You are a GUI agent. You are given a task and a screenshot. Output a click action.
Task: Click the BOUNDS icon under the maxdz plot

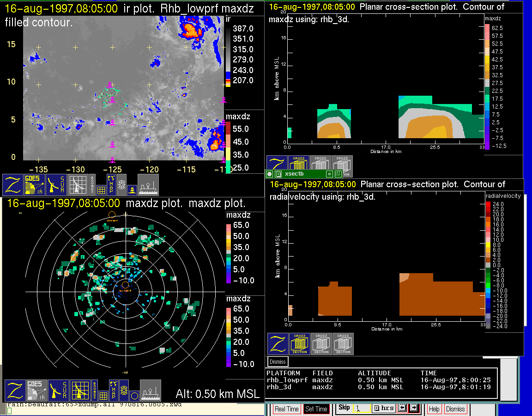pyautogui.click(x=93, y=391)
